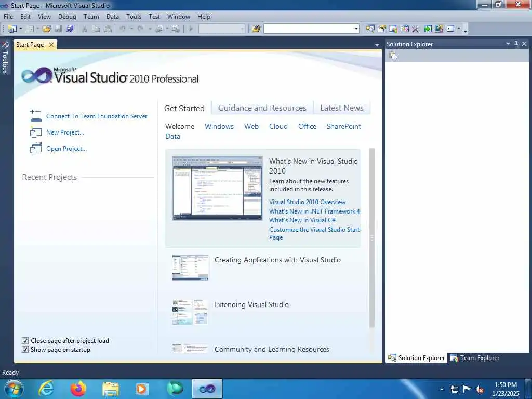Click the Command Window toolbar icon
The image size is (532, 399).
(x=450, y=29)
